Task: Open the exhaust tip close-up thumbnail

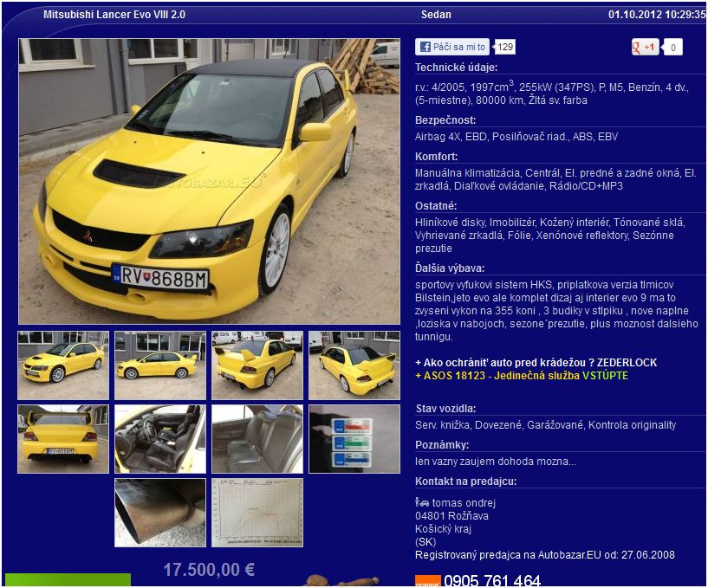Action: (160, 512)
